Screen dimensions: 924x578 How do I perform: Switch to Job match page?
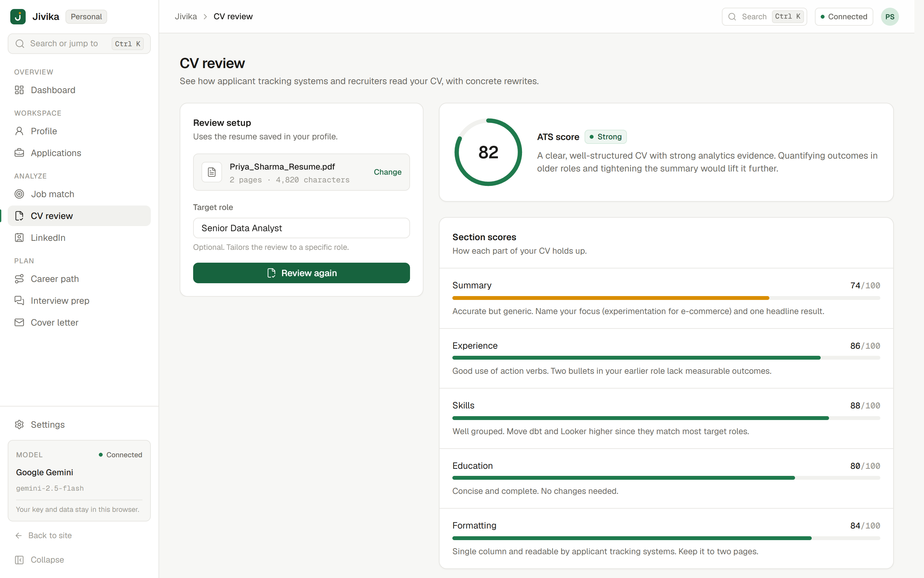79,194
